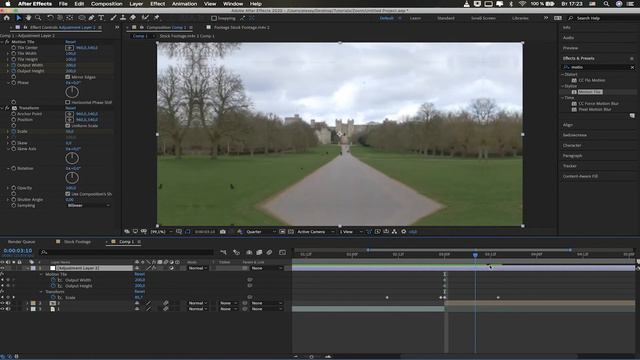The width and height of the screenshot is (640, 360).
Task: Select the Eraser tool
Action: click(133, 18)
